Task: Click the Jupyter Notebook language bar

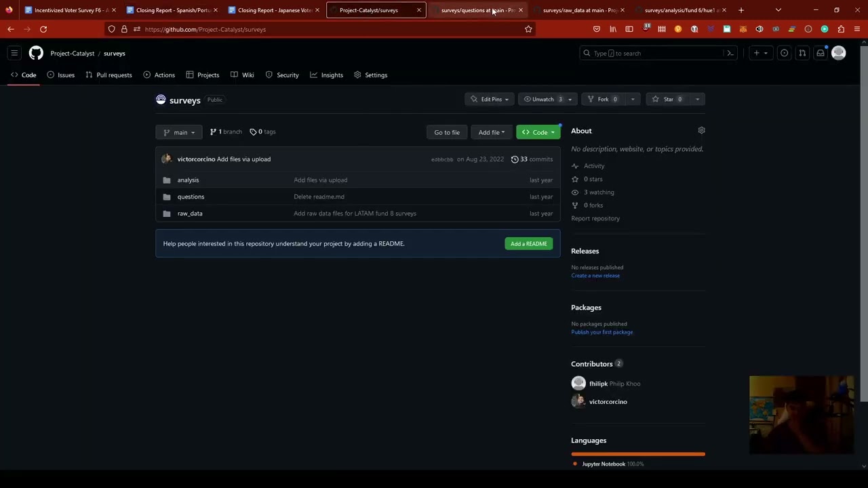Action: 638,454
